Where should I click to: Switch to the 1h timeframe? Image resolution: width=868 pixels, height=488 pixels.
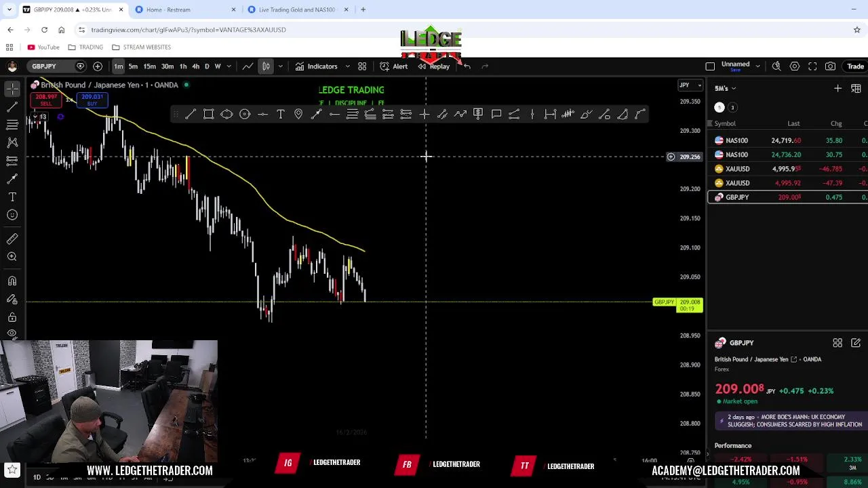pyautogui.click(x=183, y=66)
